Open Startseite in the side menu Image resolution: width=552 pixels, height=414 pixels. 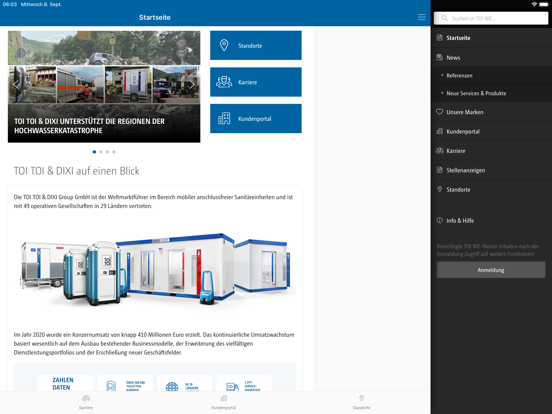point(491,38)
